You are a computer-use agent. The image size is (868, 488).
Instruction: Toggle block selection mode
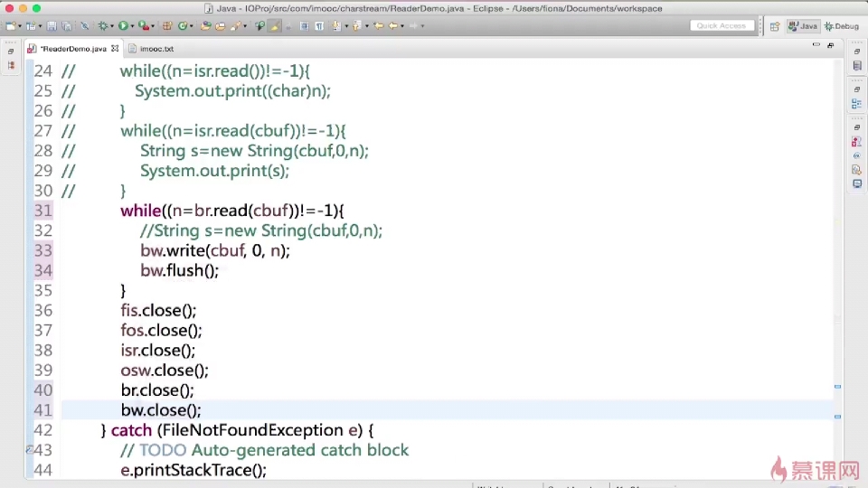pos(304,26)
